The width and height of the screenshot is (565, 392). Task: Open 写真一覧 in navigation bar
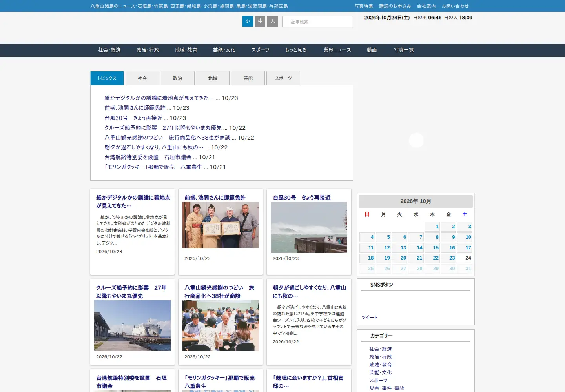(404, 50)
